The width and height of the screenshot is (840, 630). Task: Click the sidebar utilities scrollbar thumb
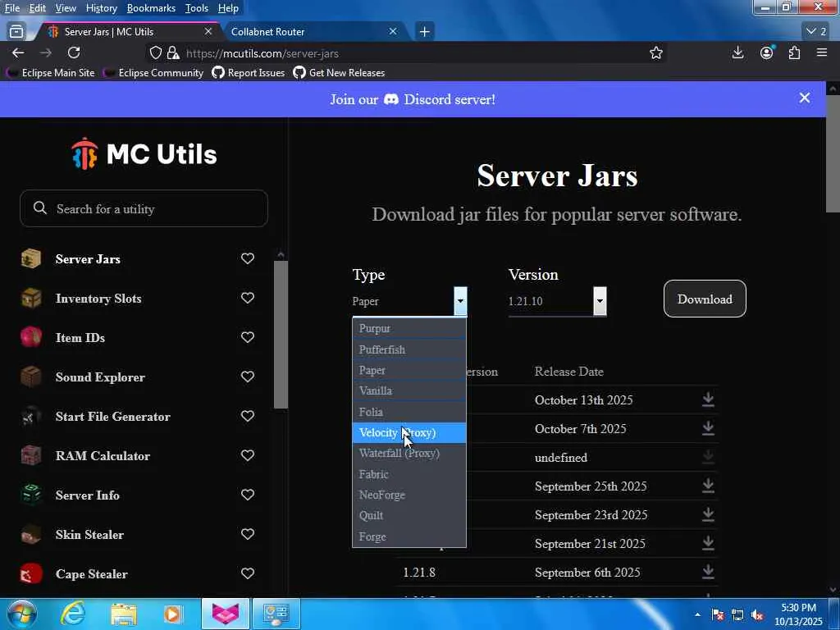281,335
